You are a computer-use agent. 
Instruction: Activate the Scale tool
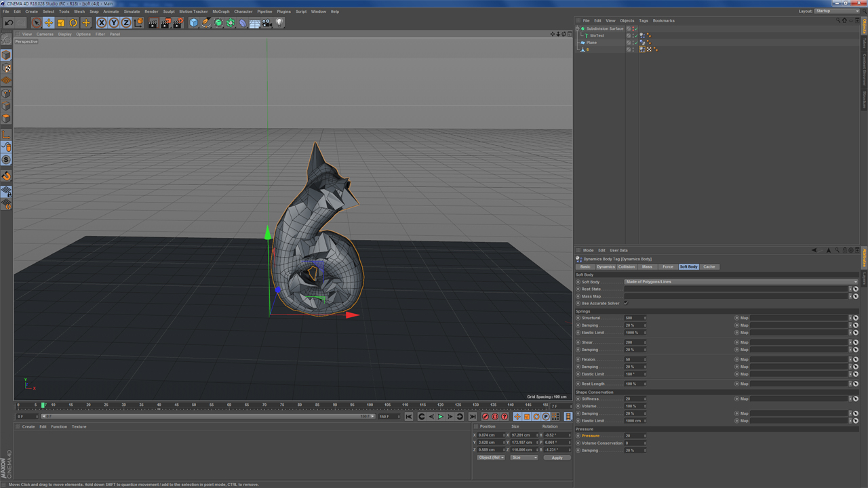(61, 23)
